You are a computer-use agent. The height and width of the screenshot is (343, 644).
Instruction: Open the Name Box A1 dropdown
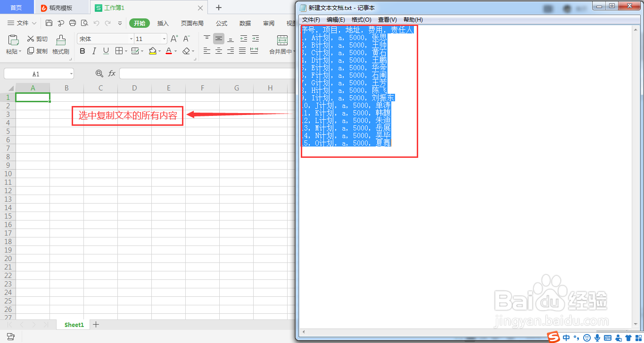pos(71,74)
